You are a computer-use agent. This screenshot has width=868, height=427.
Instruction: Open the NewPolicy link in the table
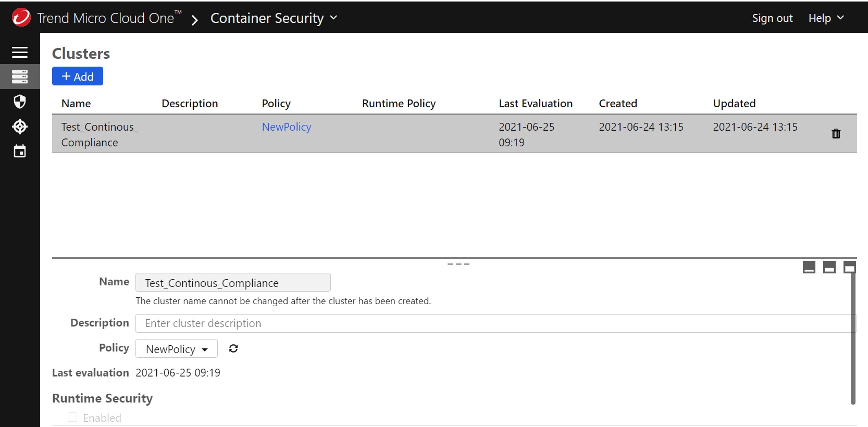(x=287, y=127)
